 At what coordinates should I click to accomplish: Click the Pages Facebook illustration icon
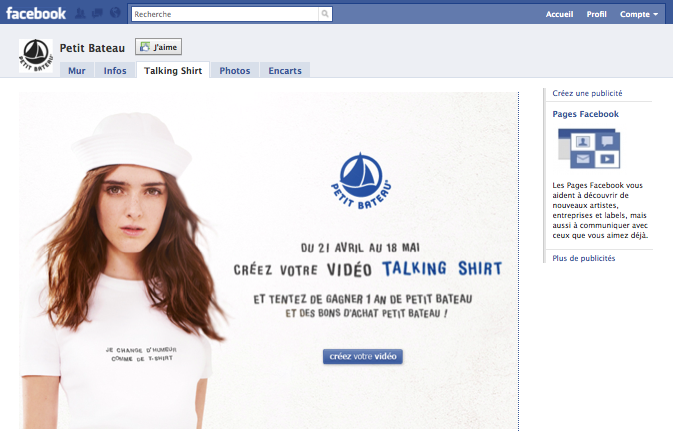click(589, 149)
